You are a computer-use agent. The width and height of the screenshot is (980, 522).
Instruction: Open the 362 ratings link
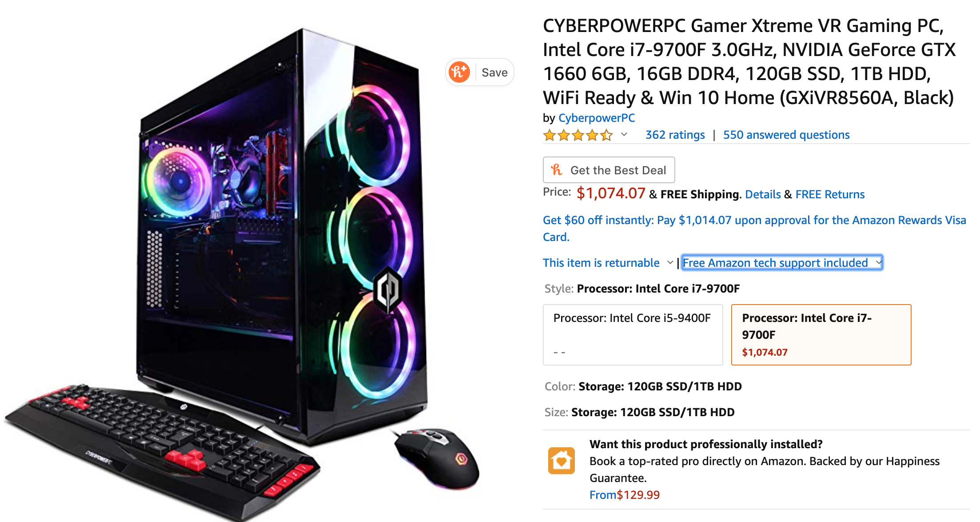coord(675,135)
